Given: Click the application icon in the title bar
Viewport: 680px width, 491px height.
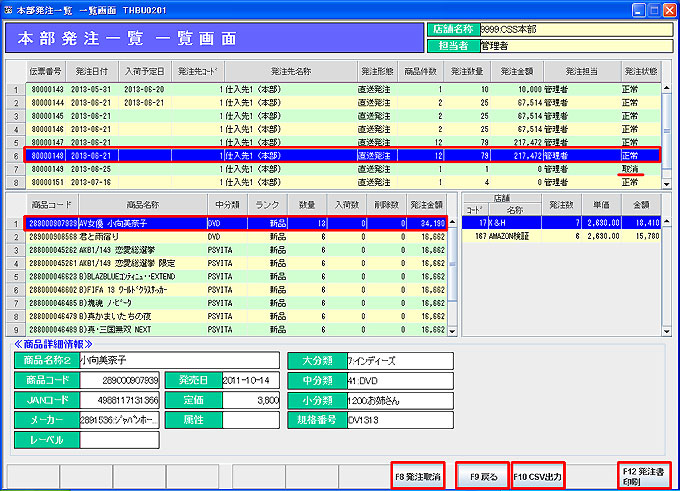Looking at the screenshot, I should [x=8, y=10].
